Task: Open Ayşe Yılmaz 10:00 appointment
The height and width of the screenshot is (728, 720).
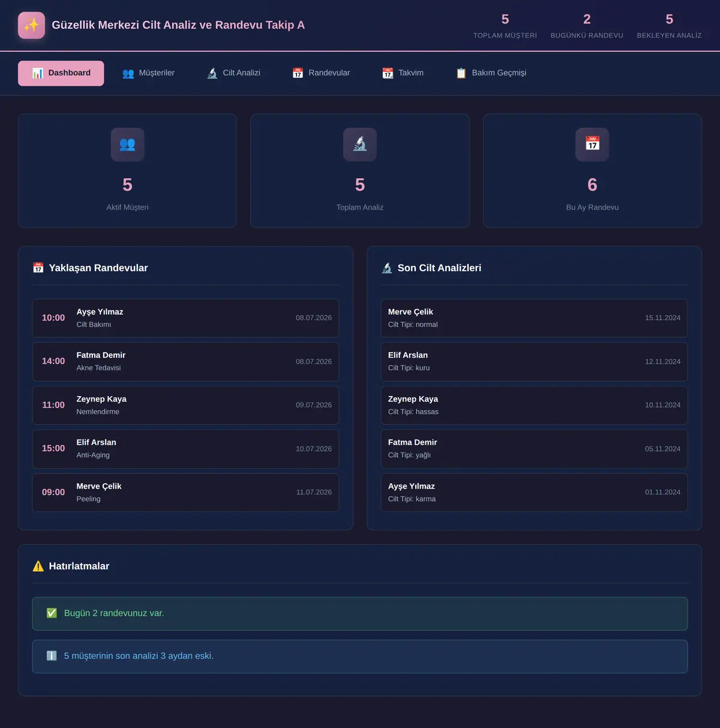Action: pyautogui.click(x=185, y=318)
